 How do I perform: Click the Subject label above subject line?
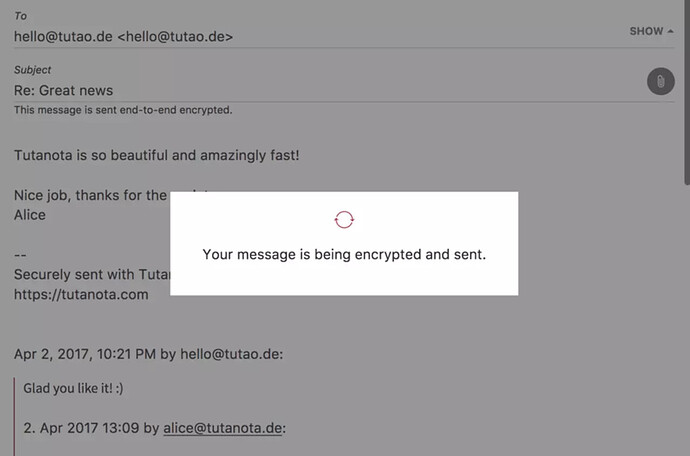coord(33,70)
